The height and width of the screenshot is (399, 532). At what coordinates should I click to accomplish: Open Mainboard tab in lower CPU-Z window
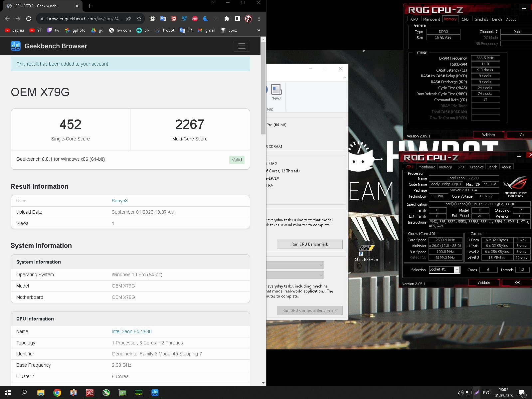pos(427,167)
